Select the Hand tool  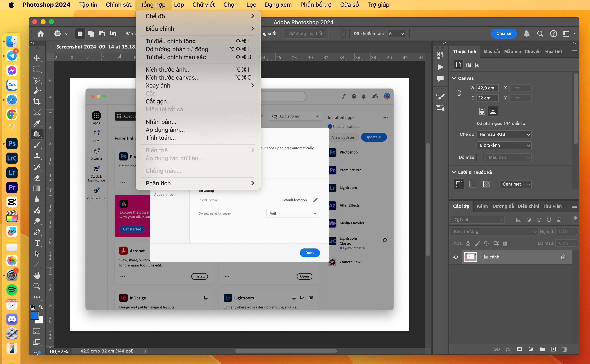coord(37,275)
